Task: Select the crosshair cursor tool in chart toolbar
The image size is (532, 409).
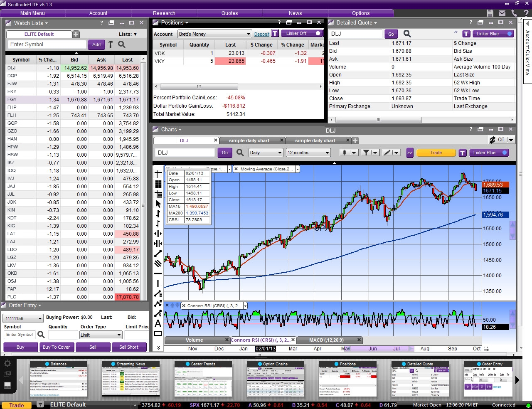Action: point(158,174)
